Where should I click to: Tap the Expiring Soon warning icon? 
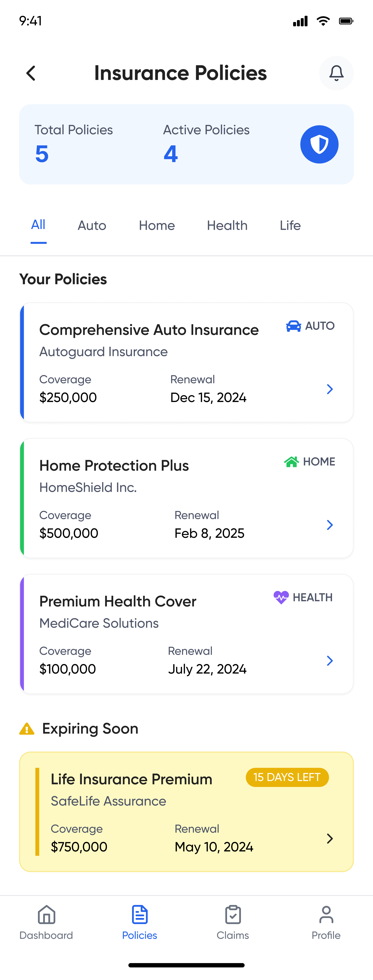(27, 728)
